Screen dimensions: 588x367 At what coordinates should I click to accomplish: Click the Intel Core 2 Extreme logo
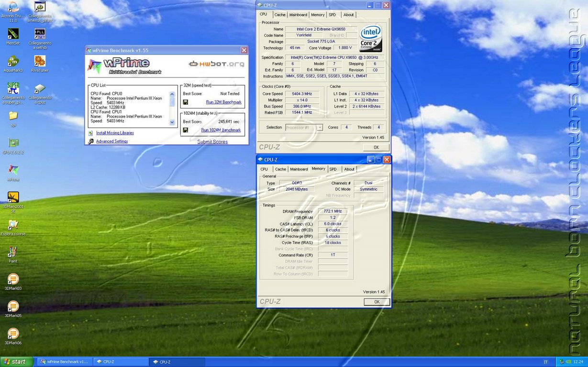coord(371,38)
